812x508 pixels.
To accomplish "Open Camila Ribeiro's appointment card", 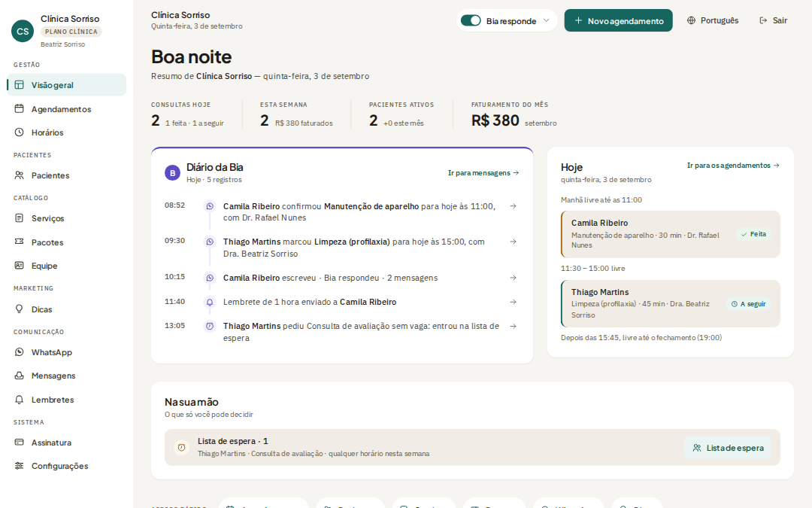I will 671,234.
